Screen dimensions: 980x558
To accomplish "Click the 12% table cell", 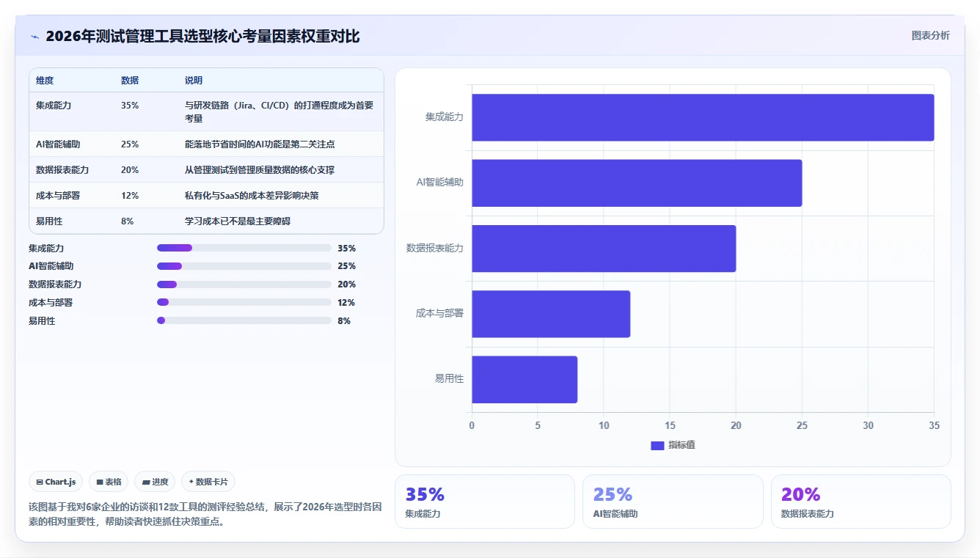I will coord(130,196).
